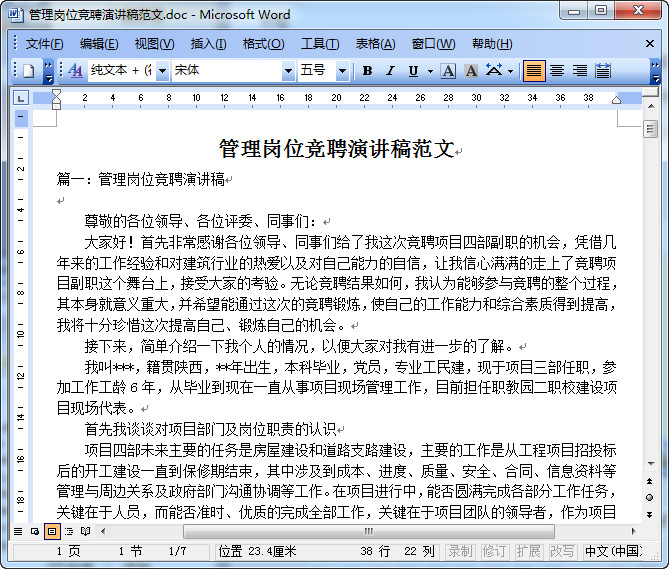Screen dimensions: 669x569
Task: Toggle 改写 overtype mode in status bar
Action: click(562, 552)
